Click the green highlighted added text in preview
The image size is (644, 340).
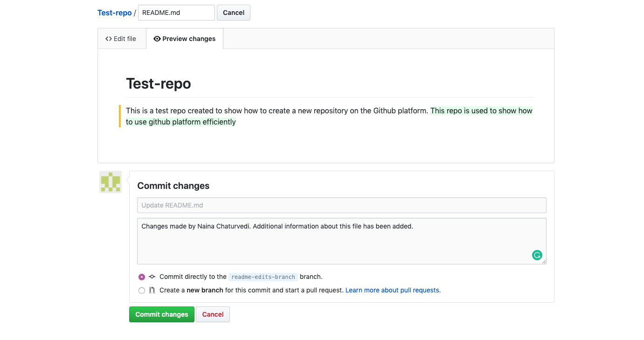pos(329,117)
